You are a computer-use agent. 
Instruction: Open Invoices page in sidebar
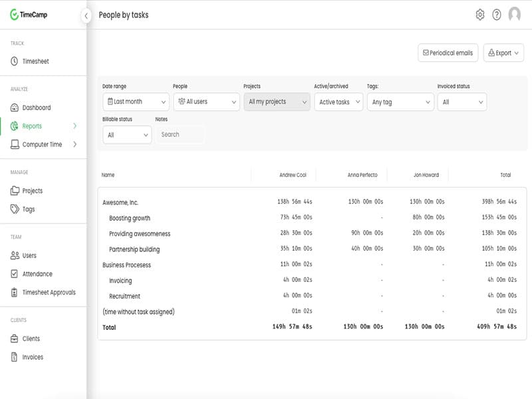[x=32, y=357]
